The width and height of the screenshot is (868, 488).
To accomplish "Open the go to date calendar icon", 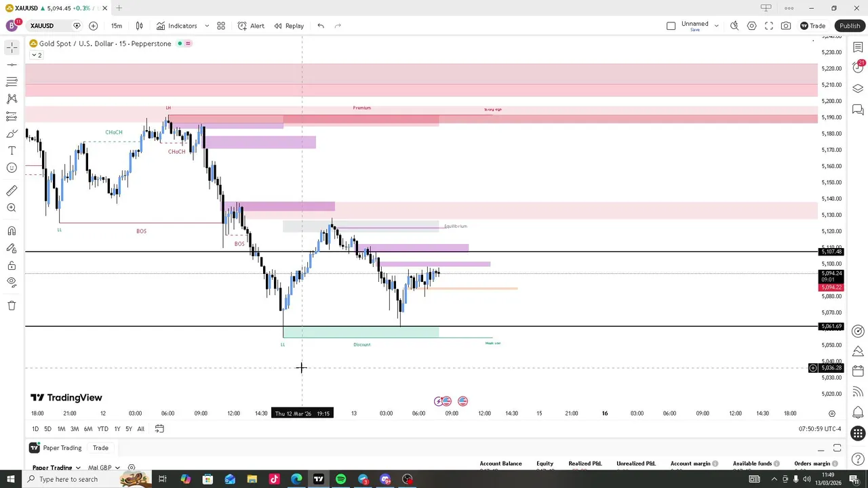I will [x=159, y=429].
